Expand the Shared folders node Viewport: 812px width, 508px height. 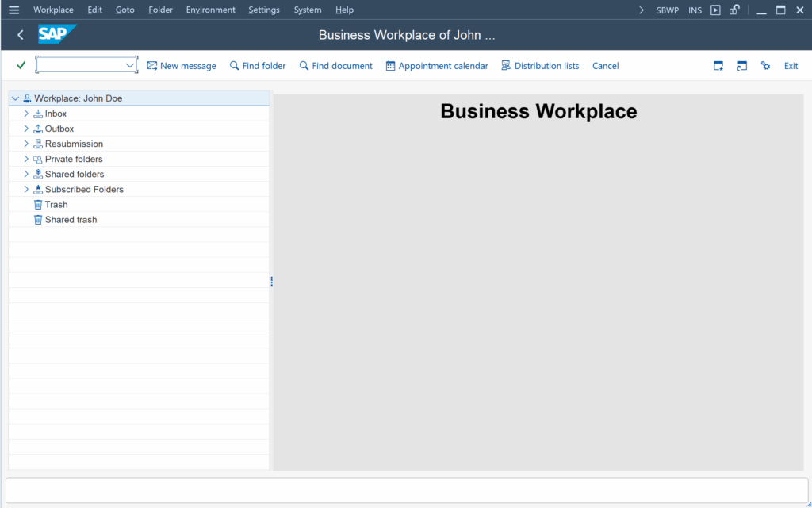tap(26, 174)
